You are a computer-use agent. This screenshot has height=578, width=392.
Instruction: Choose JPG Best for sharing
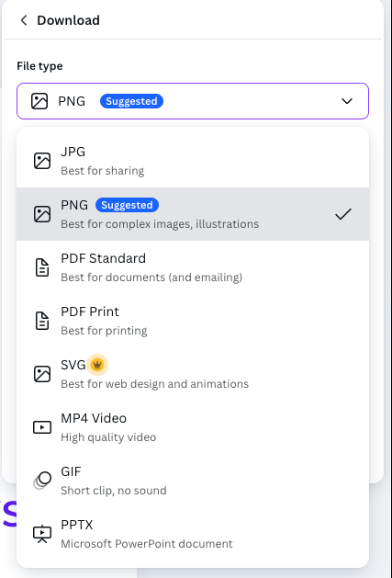pyautogui.click(x=193, y=161)
